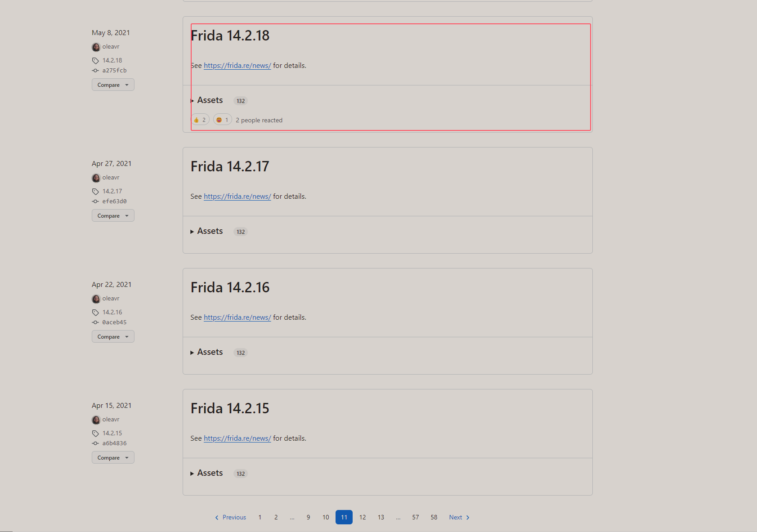Click the tag icon beside 14.2.17
The height and width of the screenshot is (532, 757).
click(x=95, y=192)
